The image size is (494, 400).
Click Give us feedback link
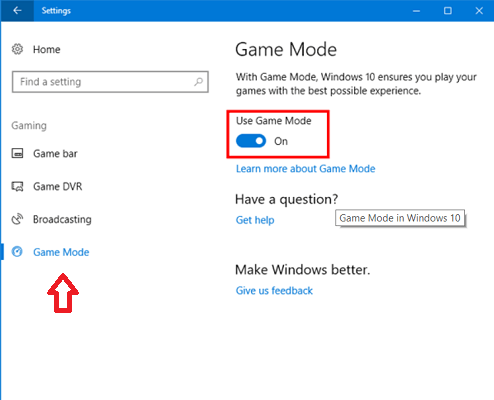point(274,291)
